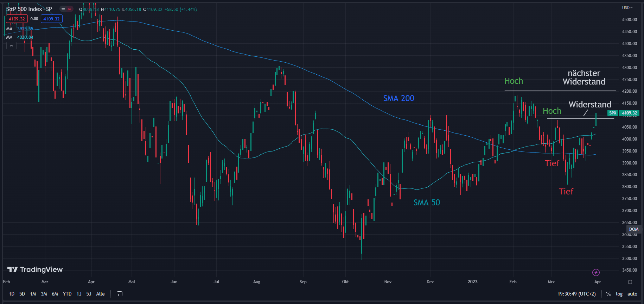Click the red delayed-data indicator icon
This screenshot has width=644, height=304.
tap(70, 9)
